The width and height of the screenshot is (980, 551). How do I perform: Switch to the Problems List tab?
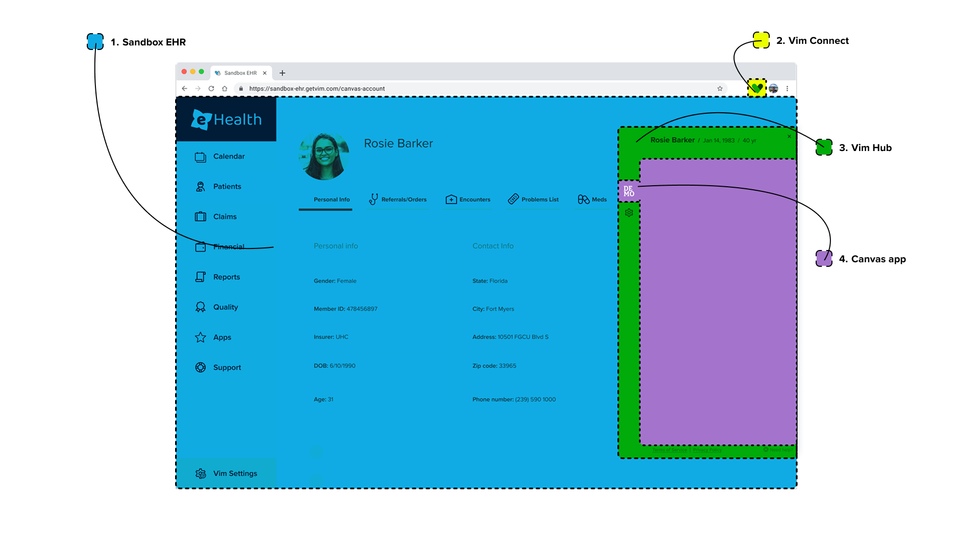click(x=533, y=199)
